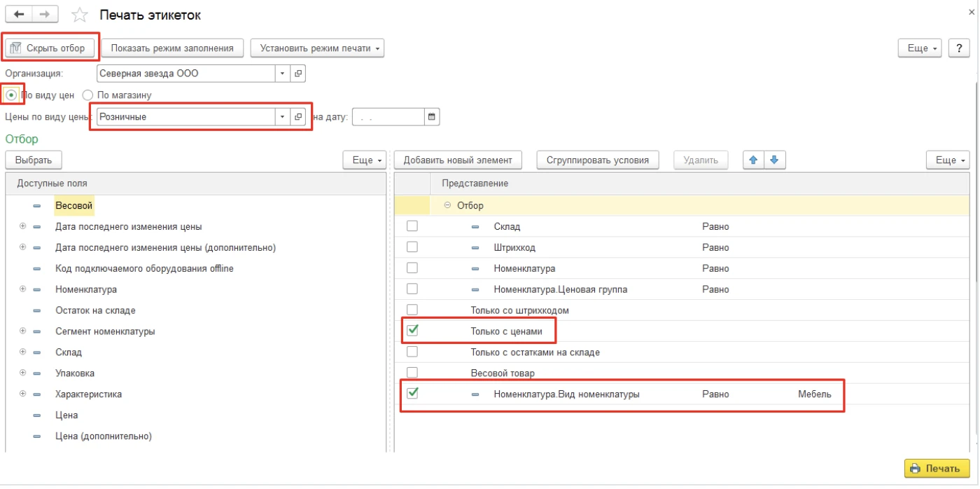Image resolution: width=980 pixels, height=489 pixels.
Task: Click the forward navigation arrow
Action: tap(45, 15)
